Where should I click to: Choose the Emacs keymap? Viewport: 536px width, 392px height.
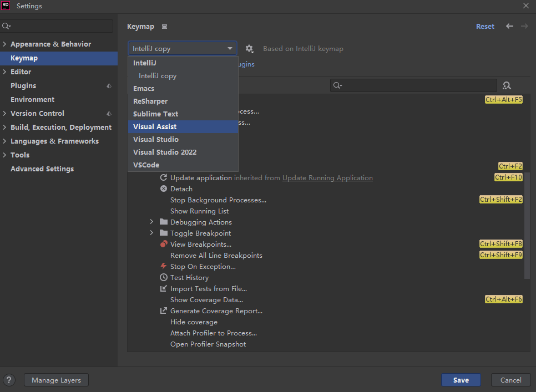(183, 89)
